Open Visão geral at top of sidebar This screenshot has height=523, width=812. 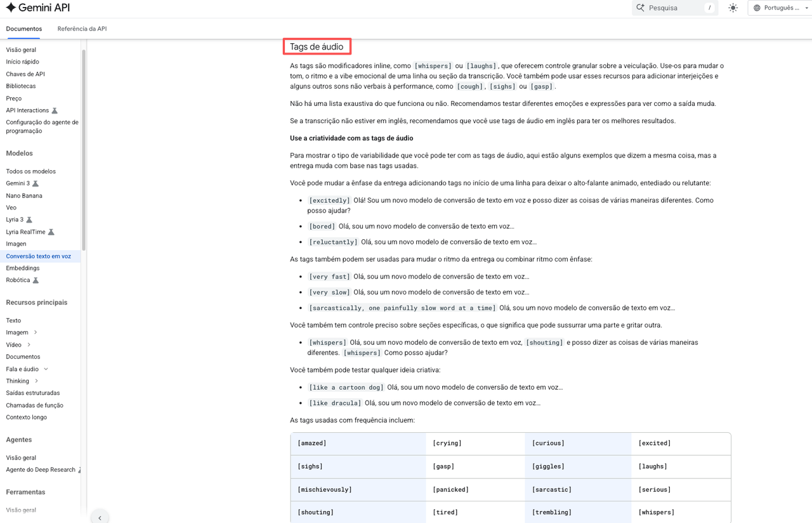click(21, 50)
